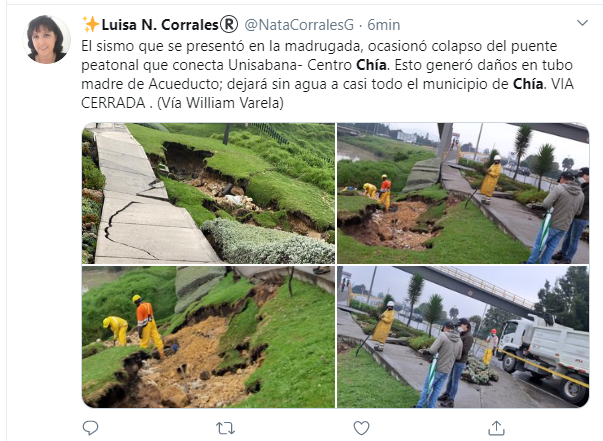Open the share tweet icon
Image resolution: width=603 pixels, height=441 pixels.
(496, 428)
